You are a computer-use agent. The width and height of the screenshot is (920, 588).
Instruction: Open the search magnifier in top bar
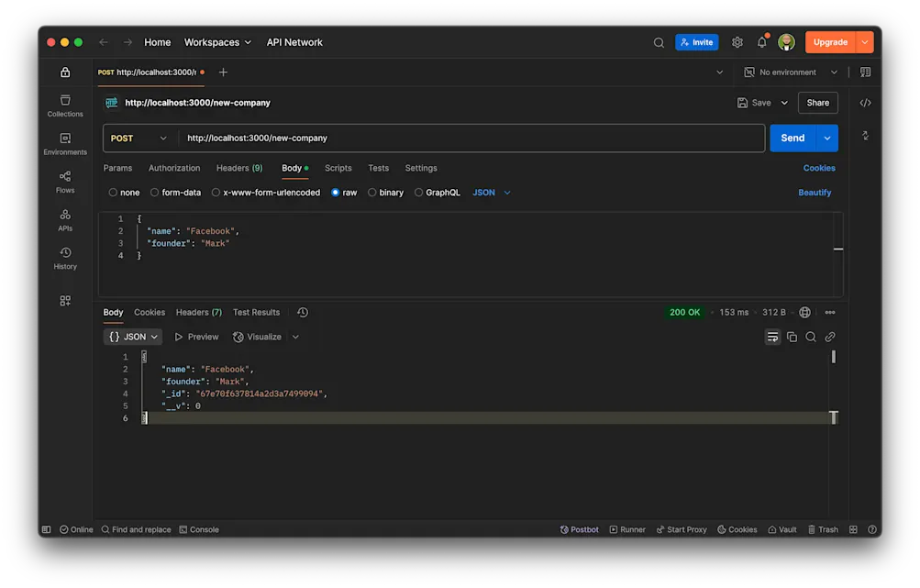tap(659, 42)
